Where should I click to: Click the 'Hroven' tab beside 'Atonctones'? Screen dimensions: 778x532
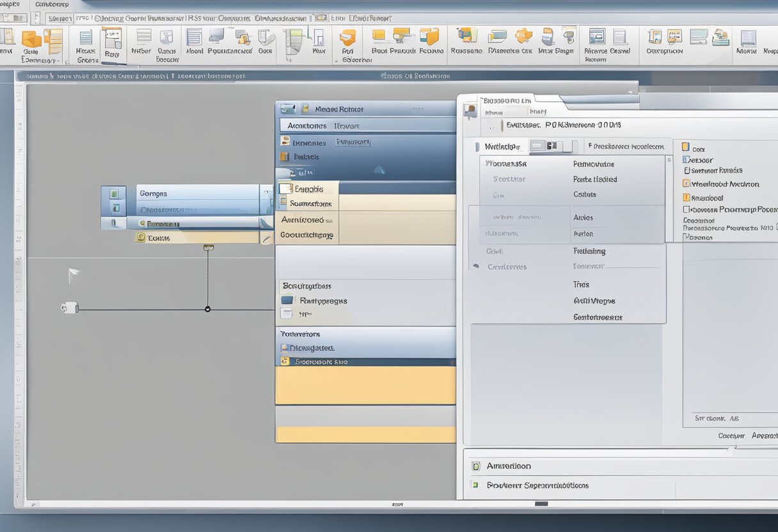tap(346, 126)
